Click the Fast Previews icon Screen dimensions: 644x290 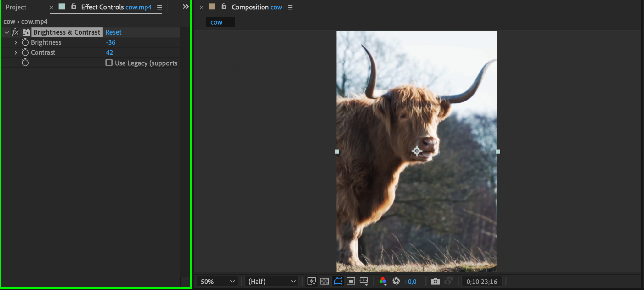(311, 281)
